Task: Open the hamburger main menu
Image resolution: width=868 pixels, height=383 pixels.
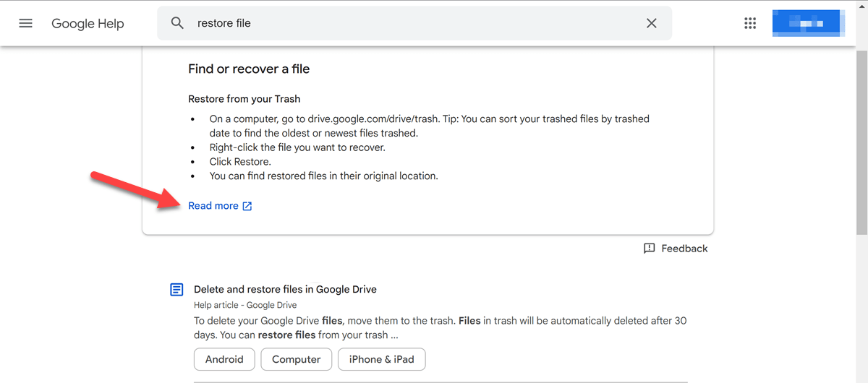Action: (x=25, y=23)
